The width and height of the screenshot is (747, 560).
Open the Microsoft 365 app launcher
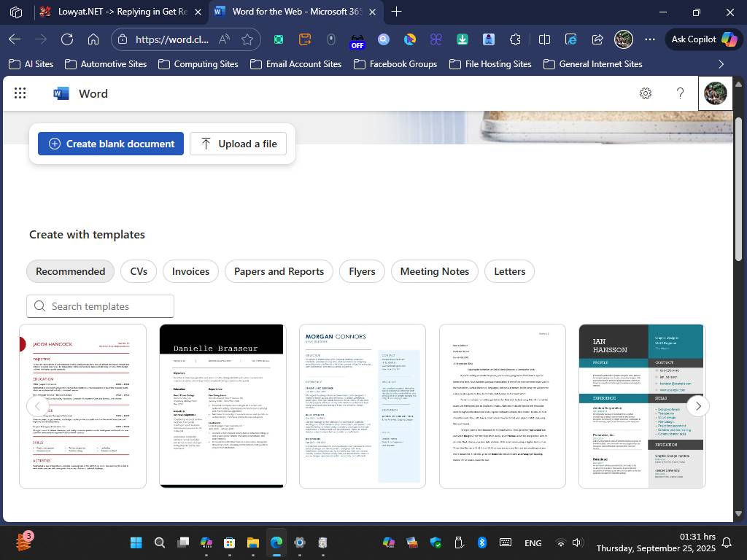pyautogui.click(x=20, y=93)
